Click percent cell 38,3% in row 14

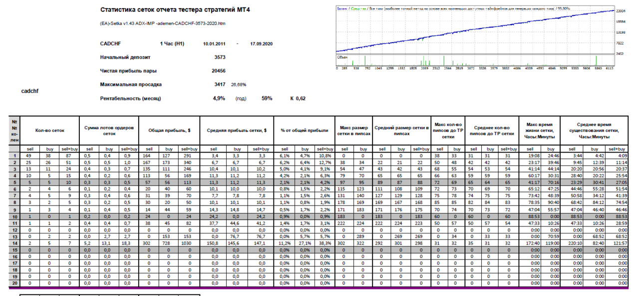coord(324,242)
